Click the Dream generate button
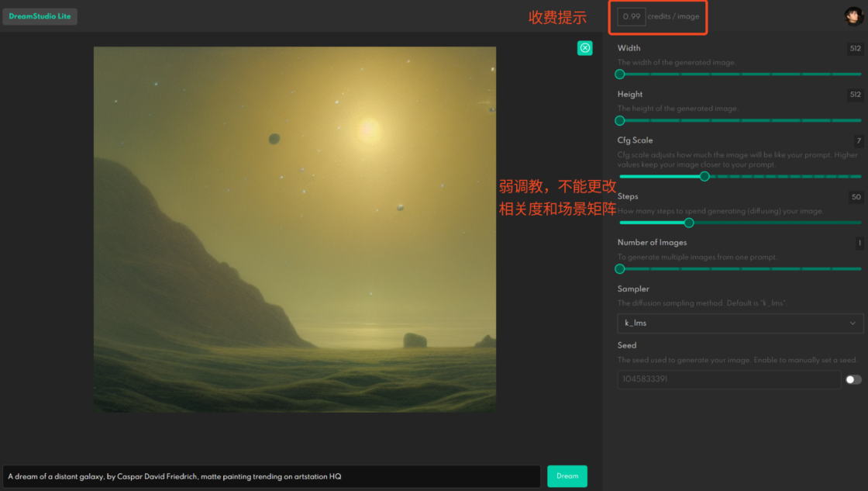The image size is (868, 491). tap(567, 475)
